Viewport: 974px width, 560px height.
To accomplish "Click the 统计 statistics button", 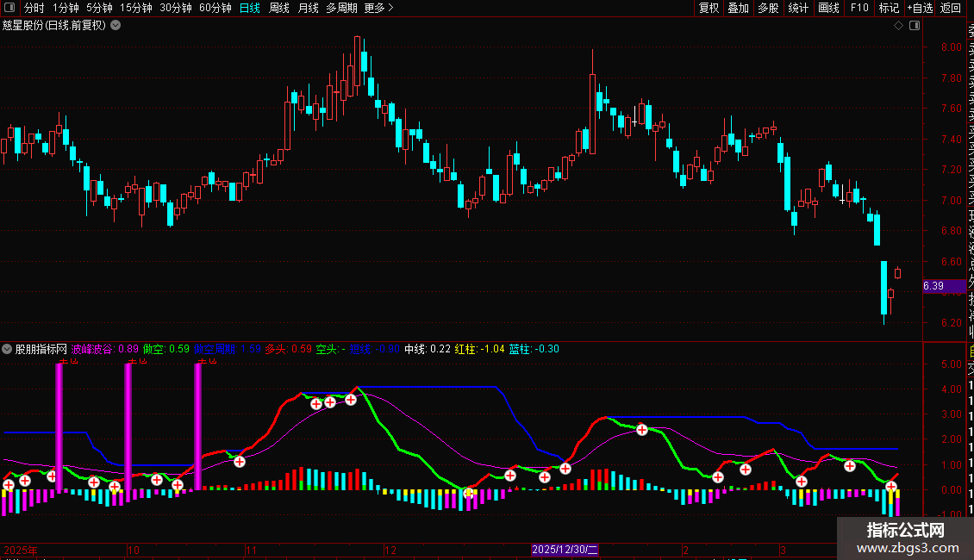I will 798,8.
